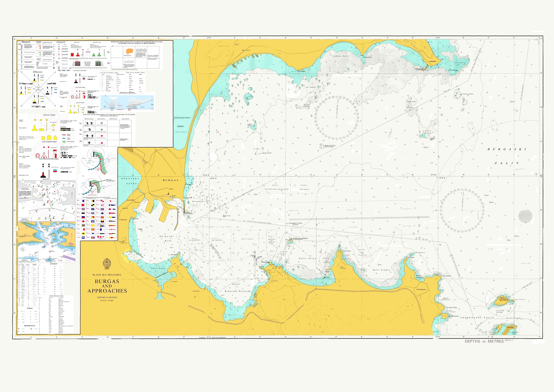Click the 'Kraymorie' place name

[x=196, y=291]
